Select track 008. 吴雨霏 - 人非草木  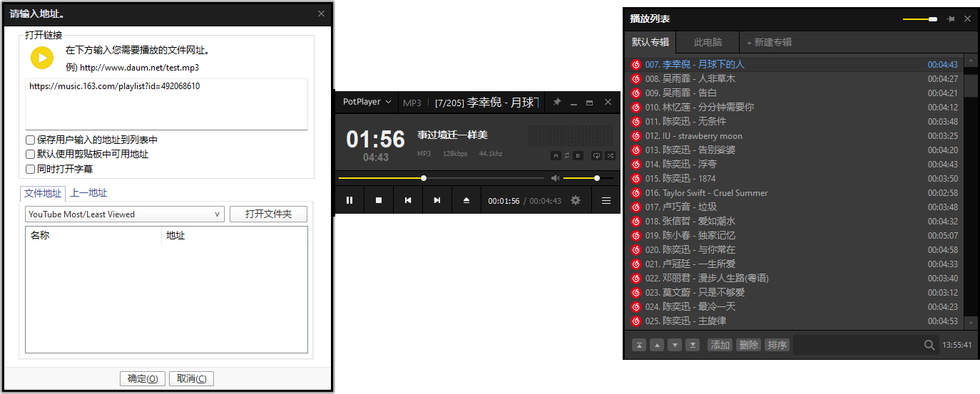click(x=794, y=78)
